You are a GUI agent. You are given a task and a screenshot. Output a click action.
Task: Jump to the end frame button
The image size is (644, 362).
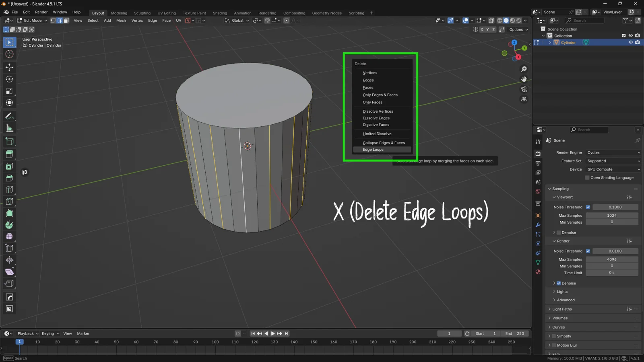[x=287, y=333]
